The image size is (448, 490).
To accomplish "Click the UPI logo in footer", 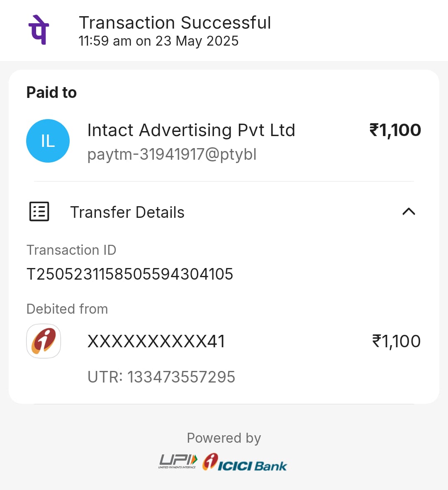I will (178, 461).
